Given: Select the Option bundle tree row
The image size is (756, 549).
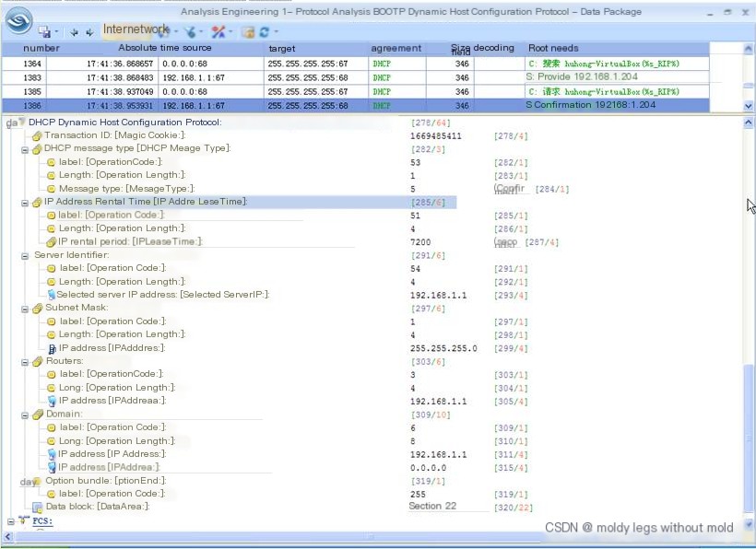Looking at the screenshot, I should point(106,481).
